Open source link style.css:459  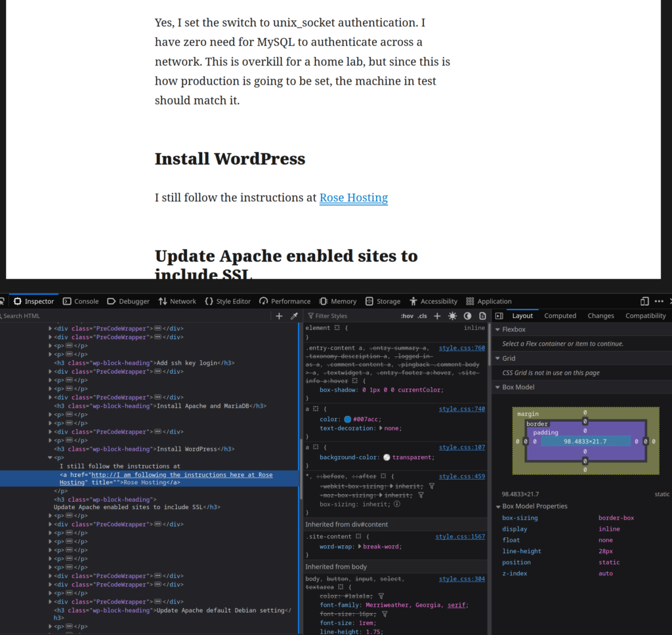461,476
